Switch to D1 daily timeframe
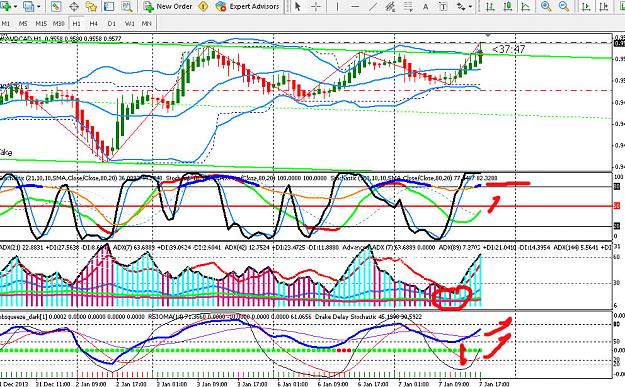This screenshot has height=387, width=625. coord(112,24)
